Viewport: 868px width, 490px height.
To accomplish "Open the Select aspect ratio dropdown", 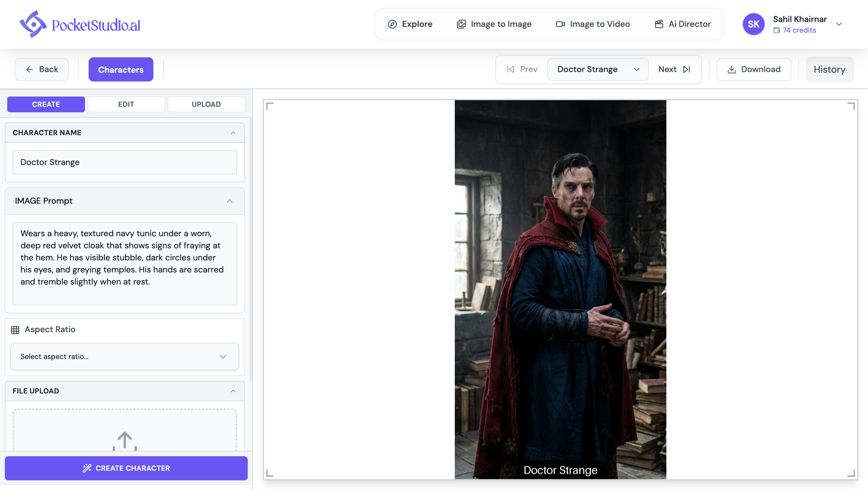I will [x=125, y=356].
